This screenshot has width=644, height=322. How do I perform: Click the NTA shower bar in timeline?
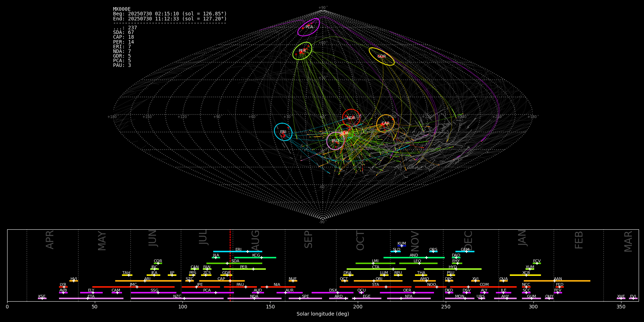[409, 298]
